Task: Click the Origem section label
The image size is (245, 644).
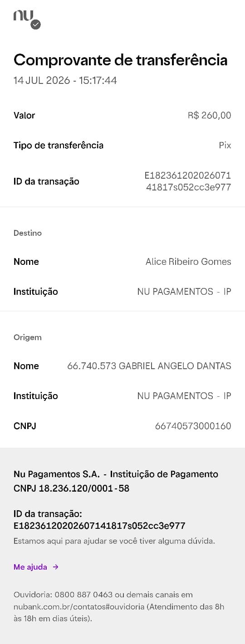Action: tap(28, 337)
